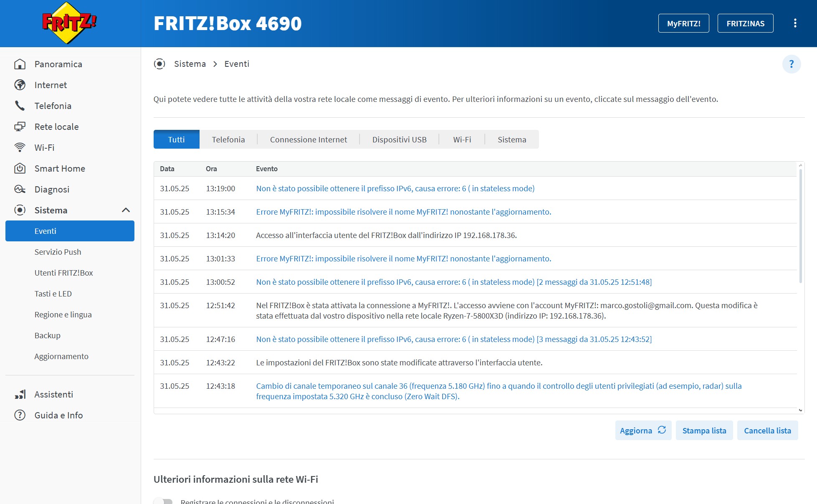This screenshot has height=504, width=817.
Task: Click the Diagnosi chart icon
Action: pyautogui.click(x=20, y=189)
